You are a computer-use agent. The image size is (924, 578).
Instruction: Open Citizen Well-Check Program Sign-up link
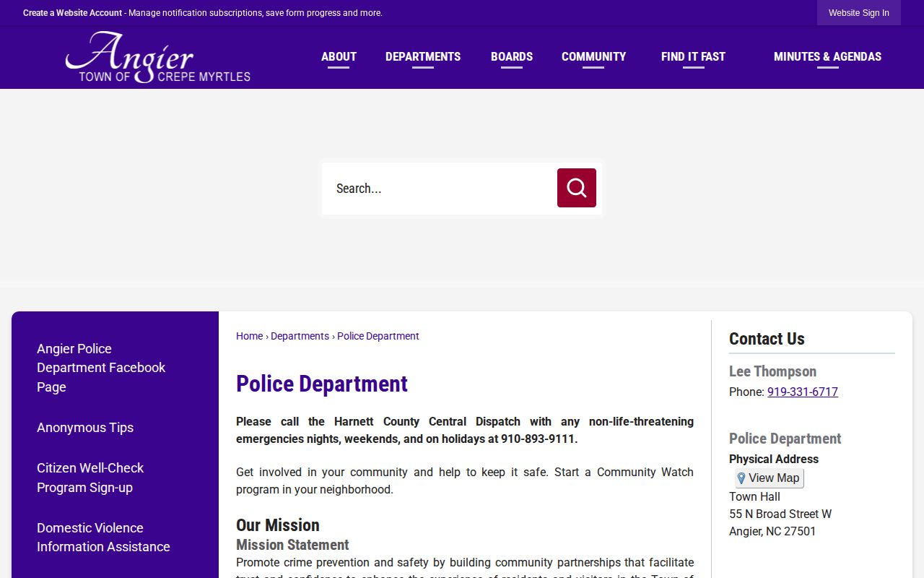(90, 478)
